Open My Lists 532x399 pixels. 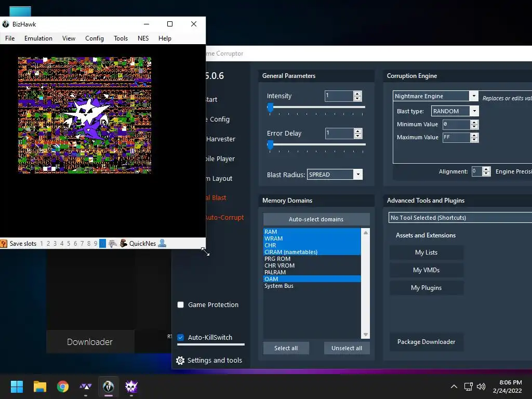click(426, 252)
